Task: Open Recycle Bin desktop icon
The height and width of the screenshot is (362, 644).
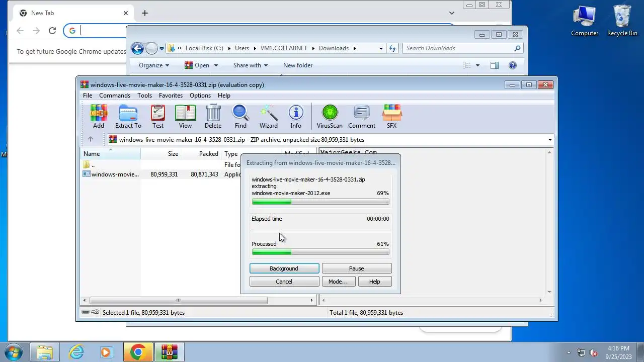Action: (x=622, y=20)
